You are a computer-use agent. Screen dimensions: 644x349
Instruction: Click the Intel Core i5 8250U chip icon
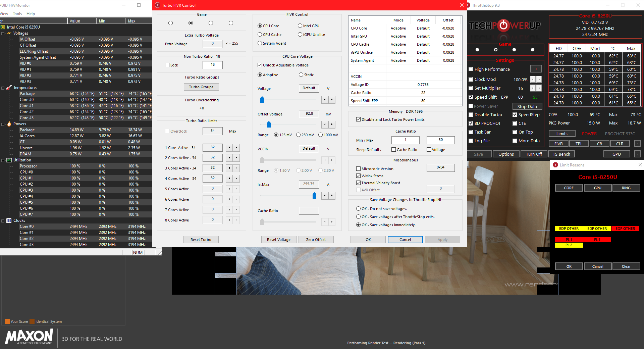pyautogui.click(x=3, y=27)
